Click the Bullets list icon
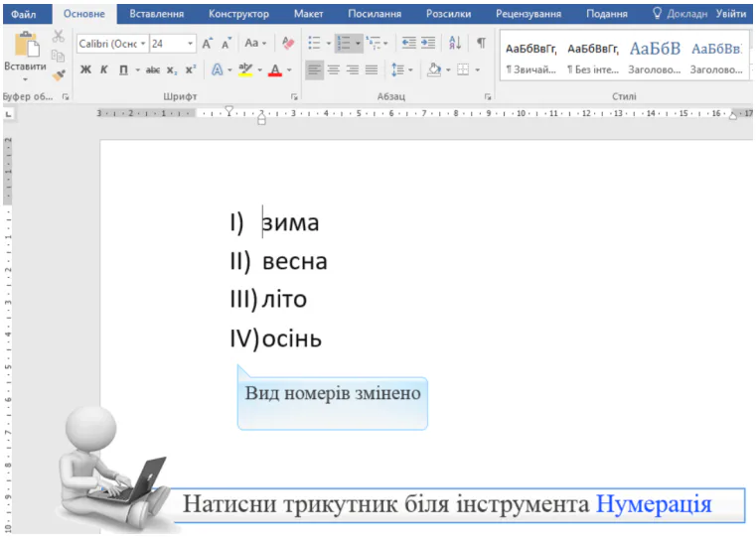The image size is (756, 540). tap(315, 44)
